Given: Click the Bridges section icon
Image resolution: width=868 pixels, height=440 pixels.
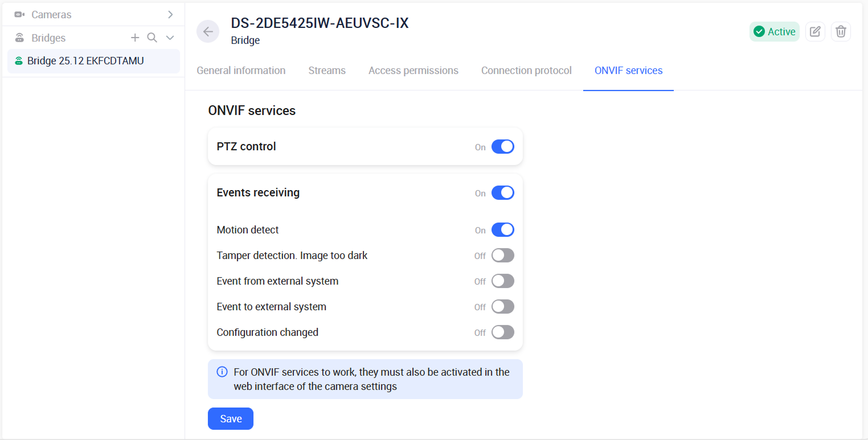Looking at the screenshot, I should click(x=19, y=38).
